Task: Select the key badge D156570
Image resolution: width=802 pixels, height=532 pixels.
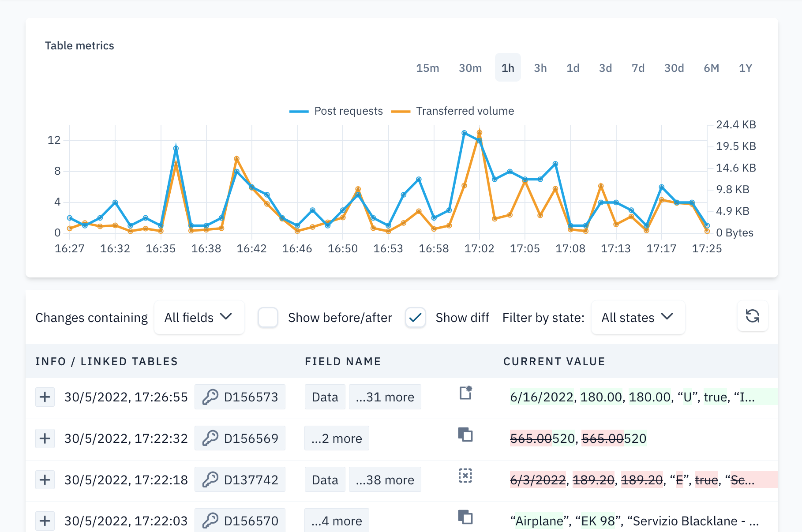Action: tap(240, 521)
